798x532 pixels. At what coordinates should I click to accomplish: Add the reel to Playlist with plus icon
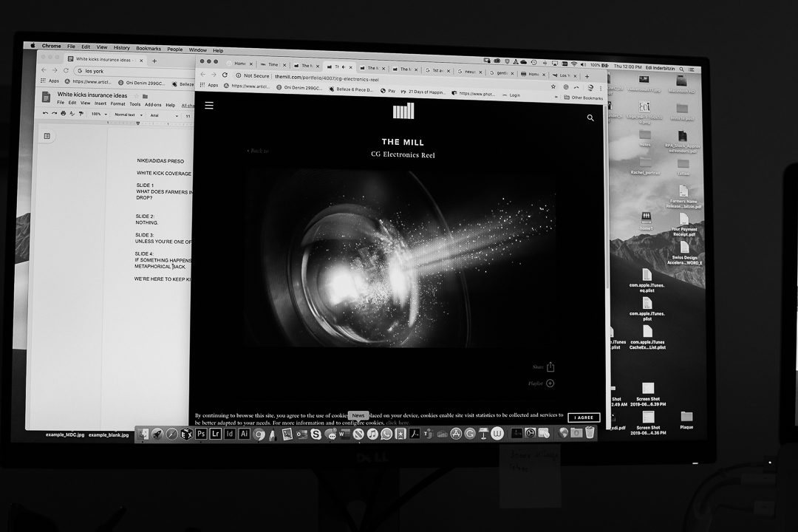coord(550,383)
